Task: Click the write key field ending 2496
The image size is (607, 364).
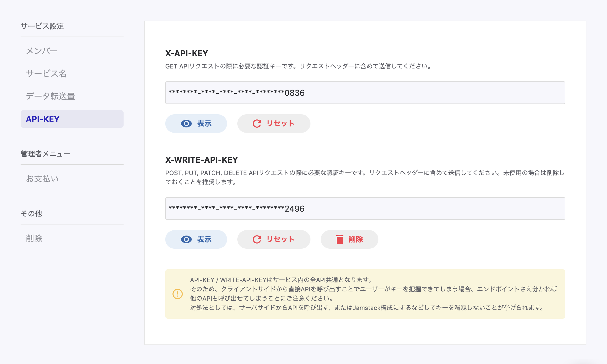Action: (365, 209)
